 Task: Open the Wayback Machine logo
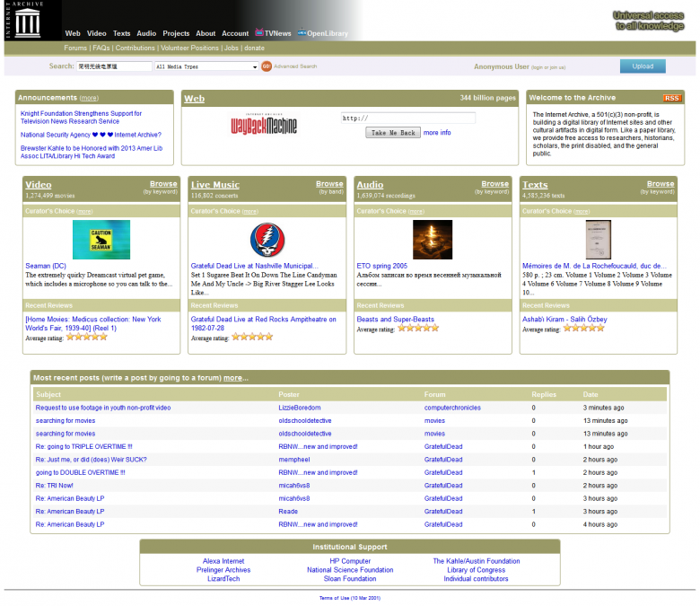(264, 126)
